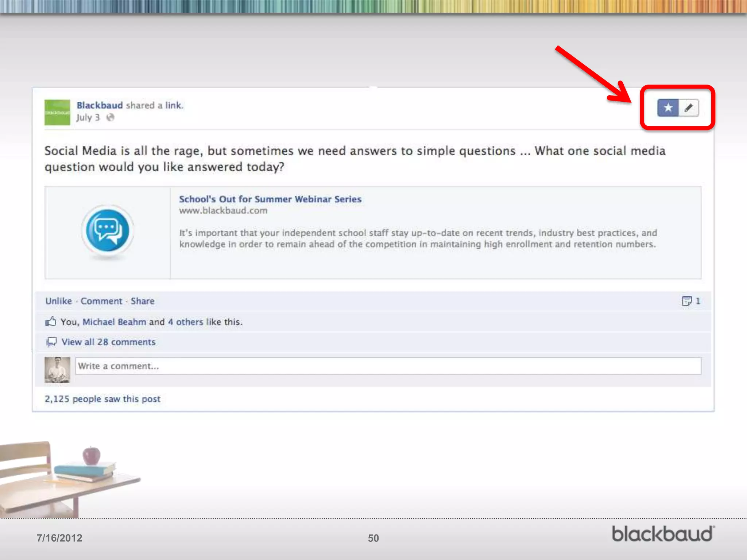The image size is (747, 560).
Task: Click the speech bubble comments icon
Action: point(51,342)
